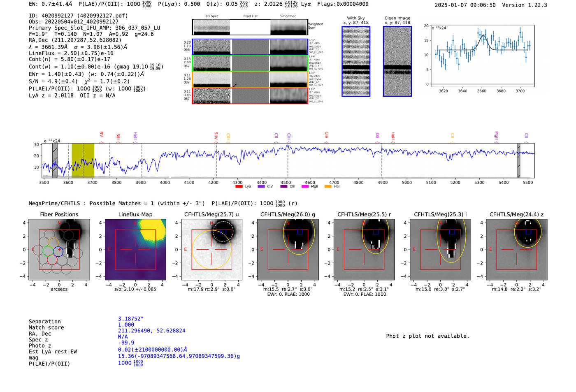Screen dimensions: 576x392
Task: Click the green-bordered 2D Spec fiber cutout
Action: click(212, 63)
